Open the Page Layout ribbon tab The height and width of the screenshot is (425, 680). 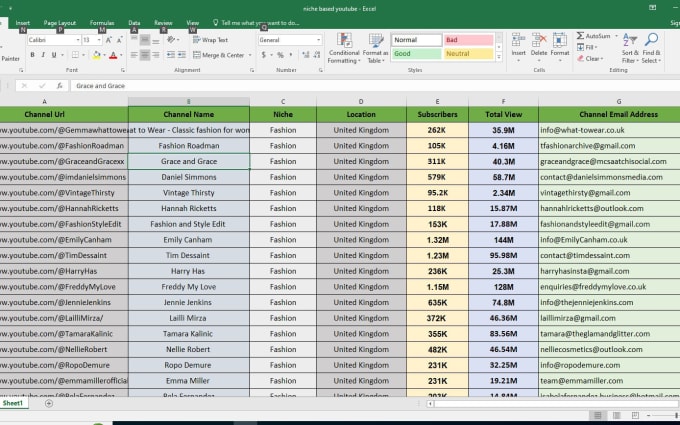[60, 23]
